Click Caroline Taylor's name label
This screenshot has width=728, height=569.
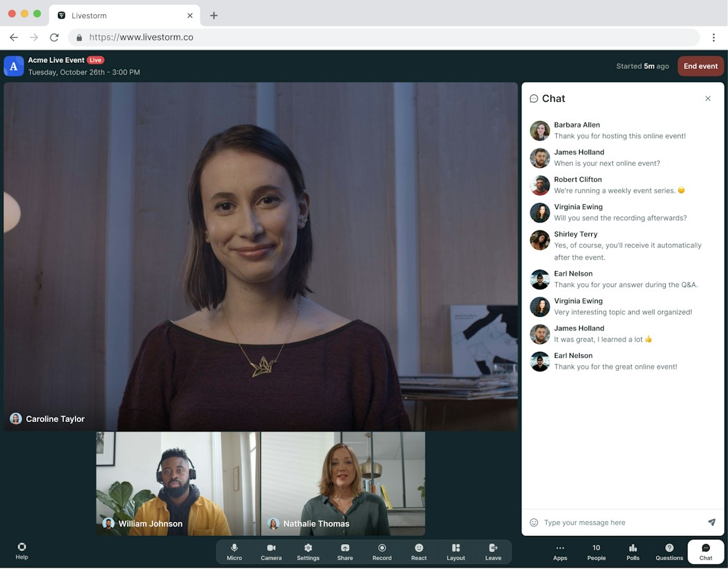pos(55,419)
